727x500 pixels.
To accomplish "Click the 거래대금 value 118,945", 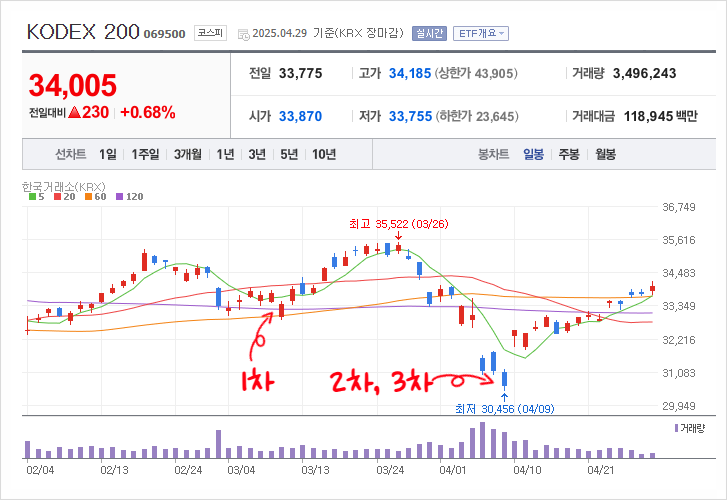I will pyautogui.click(x=648, y=116).
